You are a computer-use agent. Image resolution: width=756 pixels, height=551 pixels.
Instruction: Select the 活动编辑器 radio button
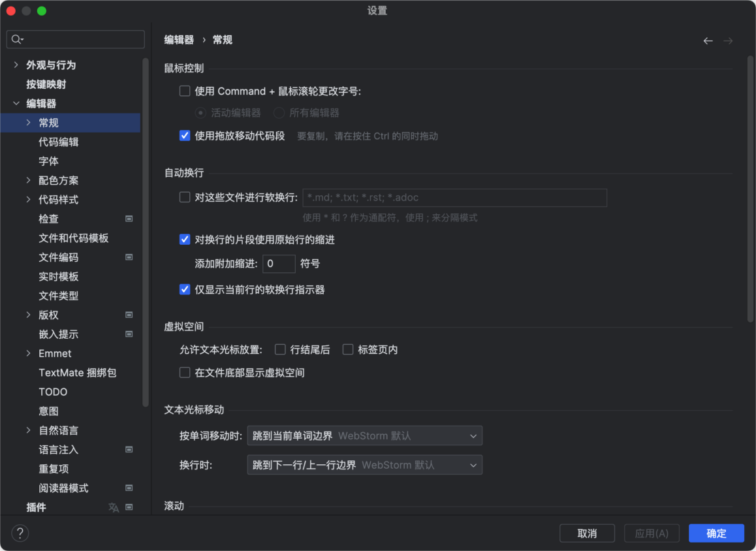(x=200, y=114)
